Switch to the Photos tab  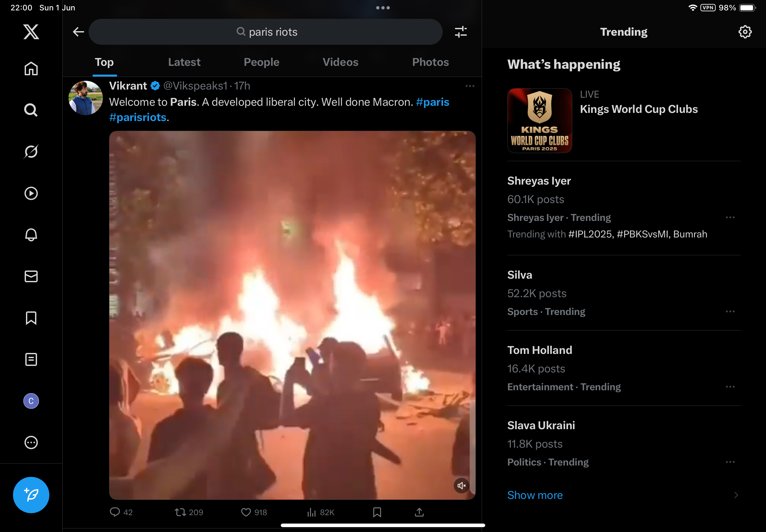click(x=430, y=62)
